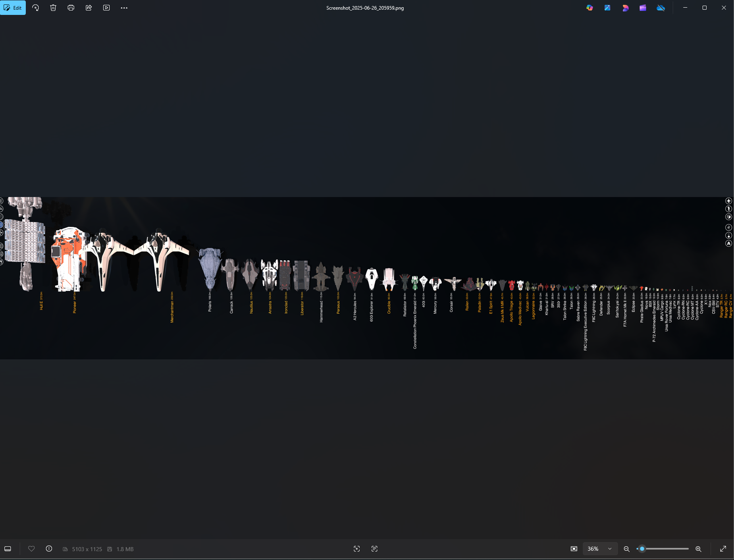The width and height of the screenshot is (734, 560).
Task: Rotate the image using the rotate icon
Action: click(x=35, y=8)
